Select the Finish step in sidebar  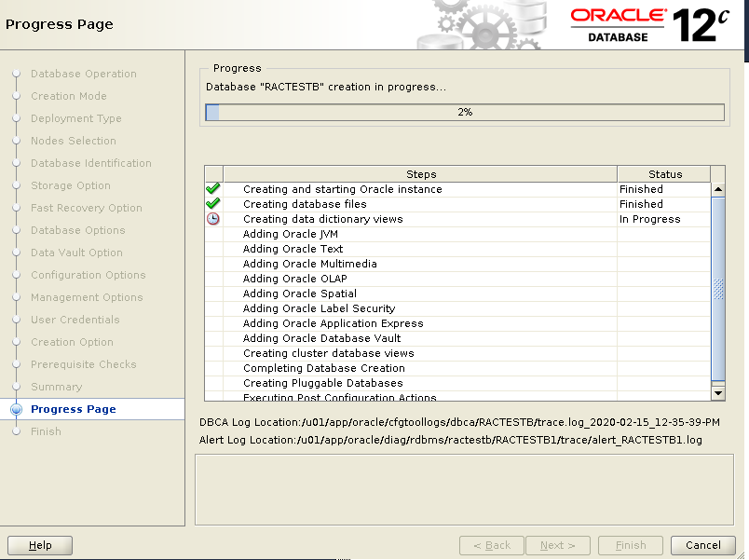tap(46, 431)
